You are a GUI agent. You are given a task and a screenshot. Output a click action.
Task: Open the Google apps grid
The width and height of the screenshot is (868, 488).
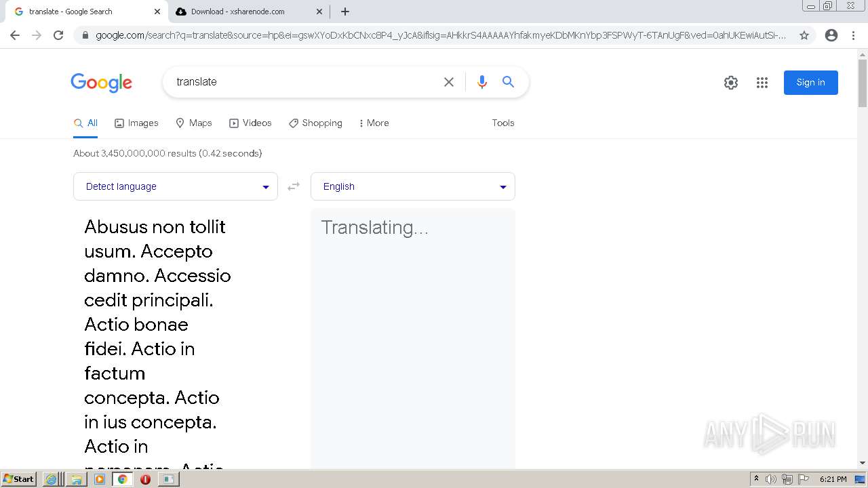[x=762, y=83]
